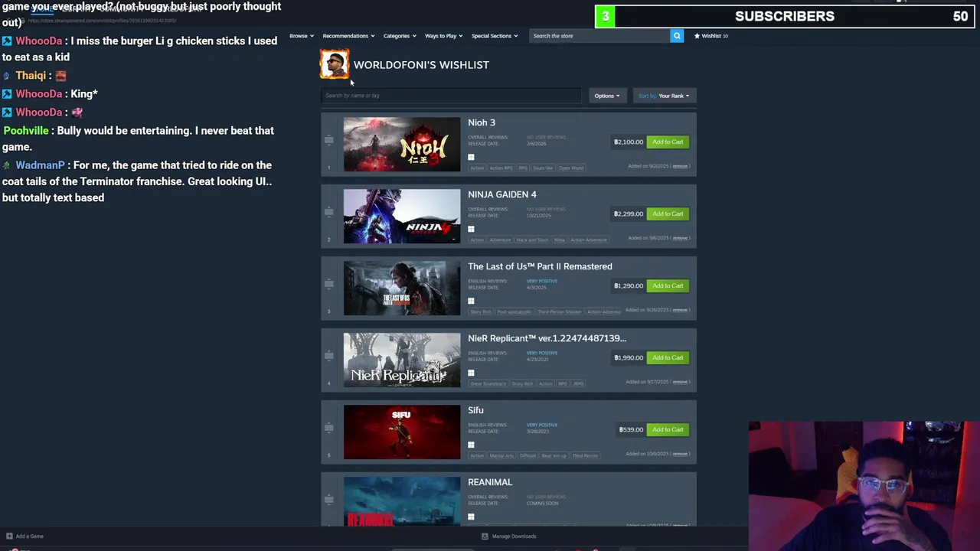Screen dimensions: 980x551
Task: Click the Windows platform icon under NieR Replicant
Action: tap(471, 373)
